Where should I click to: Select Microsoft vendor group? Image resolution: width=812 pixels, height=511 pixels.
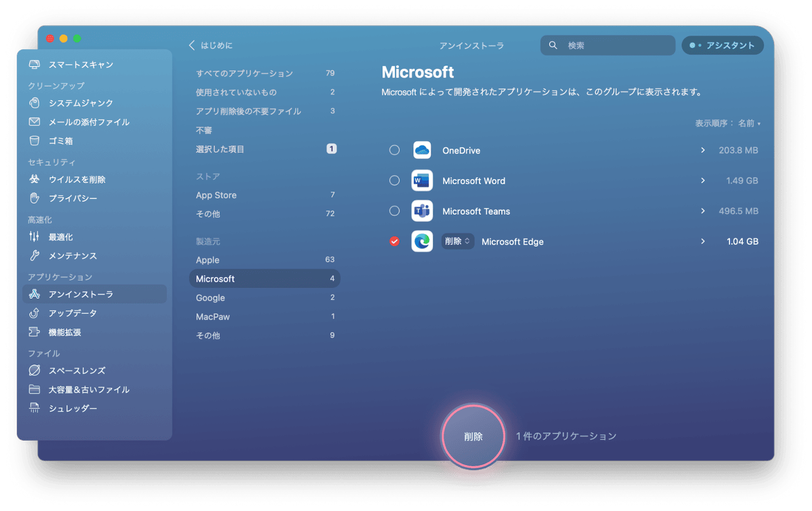pyautogui.click(x=265, y=279)
